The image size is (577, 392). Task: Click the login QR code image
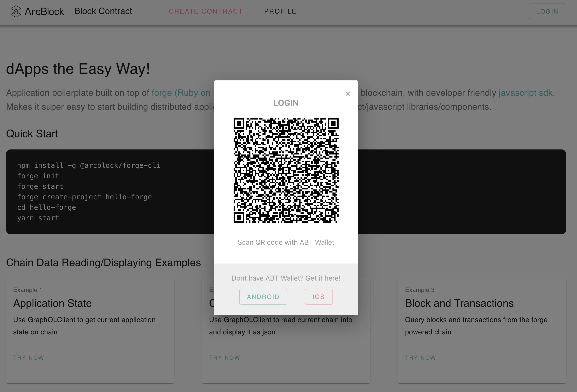[286, 170]
